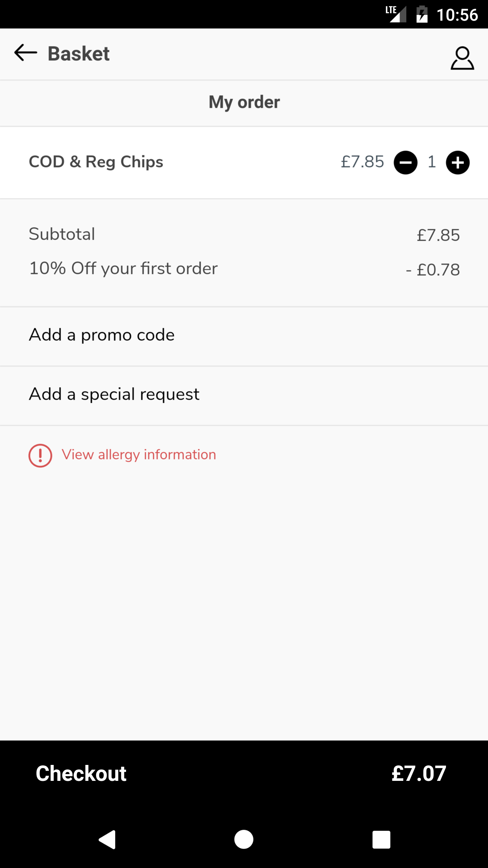488x868 pixels.
Task: Tap the 10% Off first order row
Action: click(244, 269)
